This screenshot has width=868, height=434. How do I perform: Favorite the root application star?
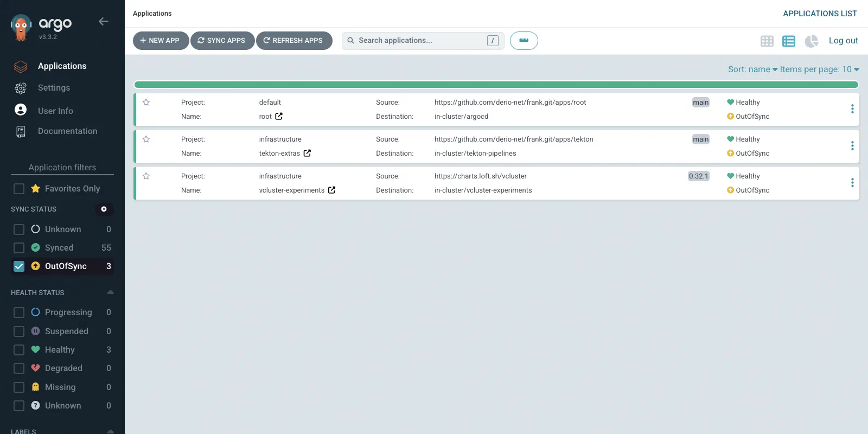[x=146, y=103]
